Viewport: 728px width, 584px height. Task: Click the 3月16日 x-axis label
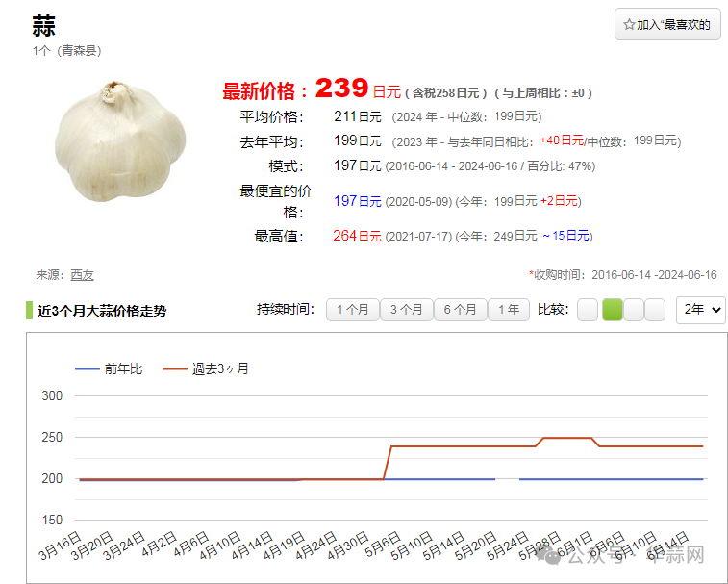(61, 545)
